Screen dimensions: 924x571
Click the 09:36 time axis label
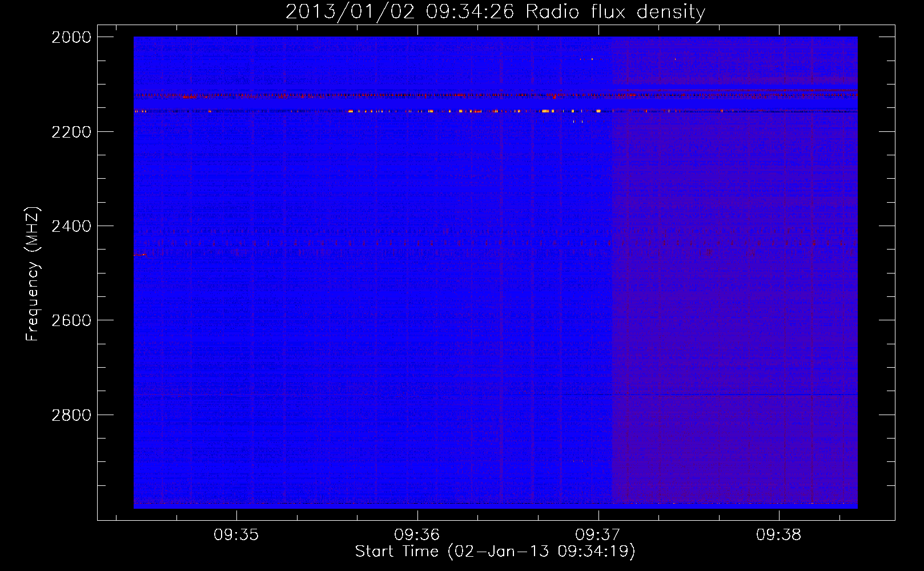[417, 535]
